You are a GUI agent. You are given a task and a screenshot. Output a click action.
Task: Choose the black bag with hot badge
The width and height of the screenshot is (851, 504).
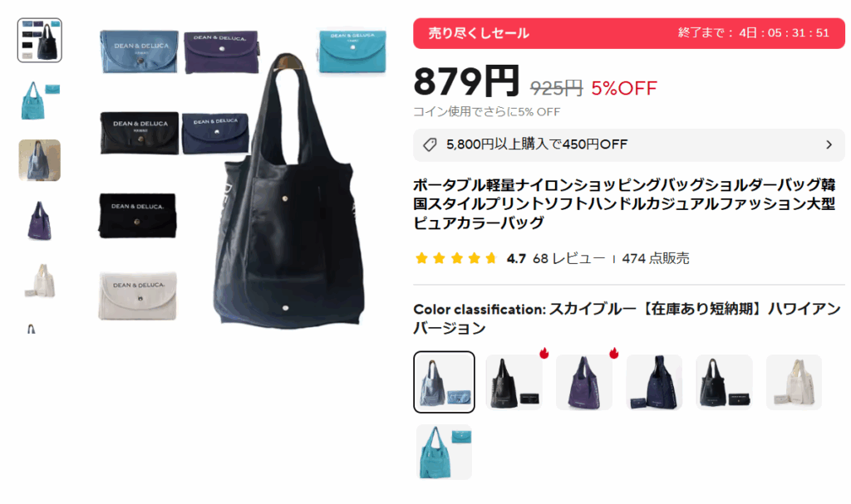514,382
